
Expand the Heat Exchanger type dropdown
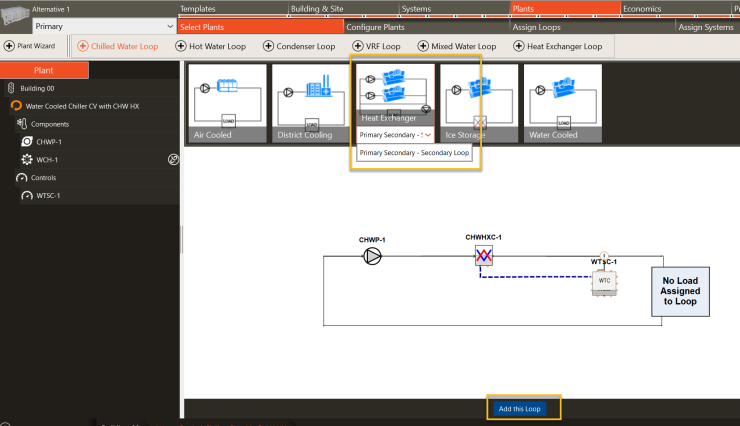tap(428, 134)
